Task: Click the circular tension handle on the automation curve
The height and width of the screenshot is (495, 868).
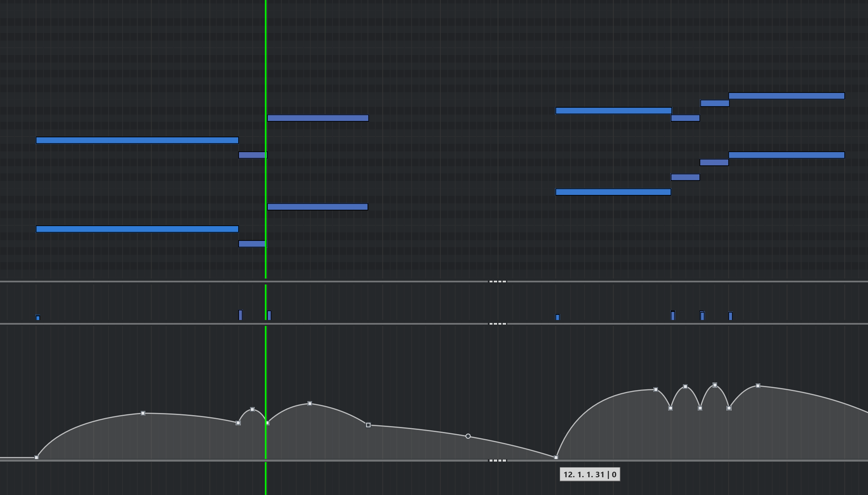Action: click(x=468, y=436)
